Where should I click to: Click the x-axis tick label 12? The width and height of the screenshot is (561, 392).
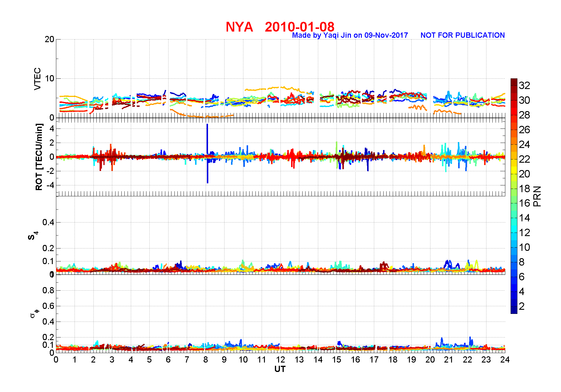[x=280, y=360]
